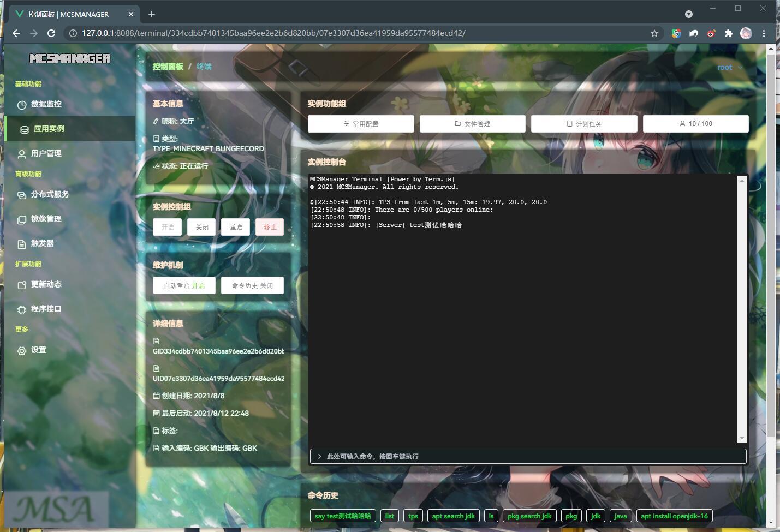Screen dimensions: 780x532
Task: Close the 控制面板 browser tab
Action: (x=132, y=14)
